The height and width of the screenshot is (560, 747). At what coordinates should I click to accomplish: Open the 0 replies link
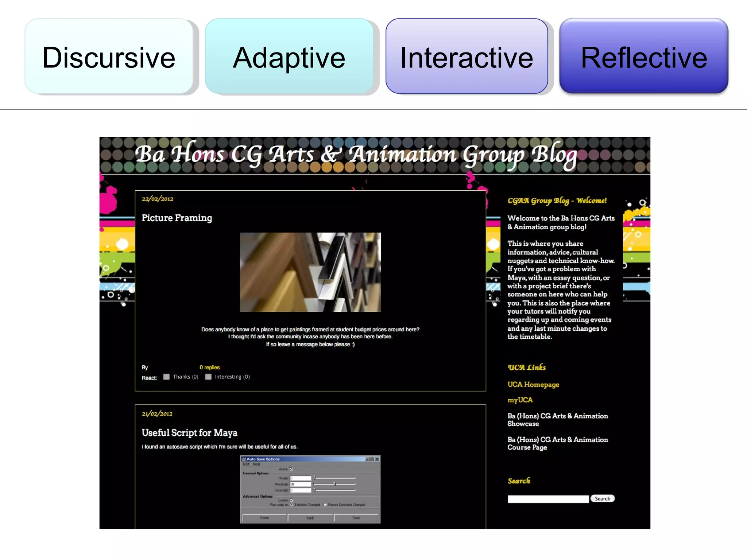pyautogui.click(x=210, y=367)
